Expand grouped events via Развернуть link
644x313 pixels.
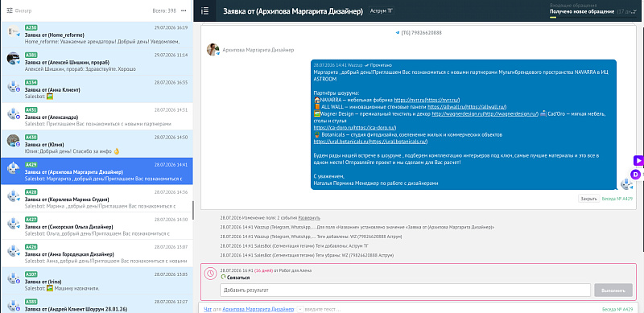(x=309, y=218)
